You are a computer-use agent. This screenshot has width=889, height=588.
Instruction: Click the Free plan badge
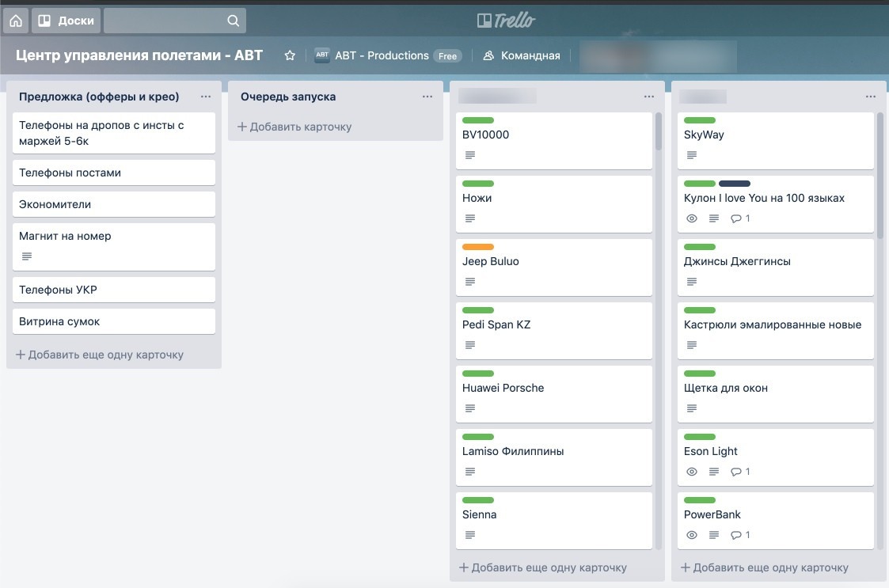447,56
